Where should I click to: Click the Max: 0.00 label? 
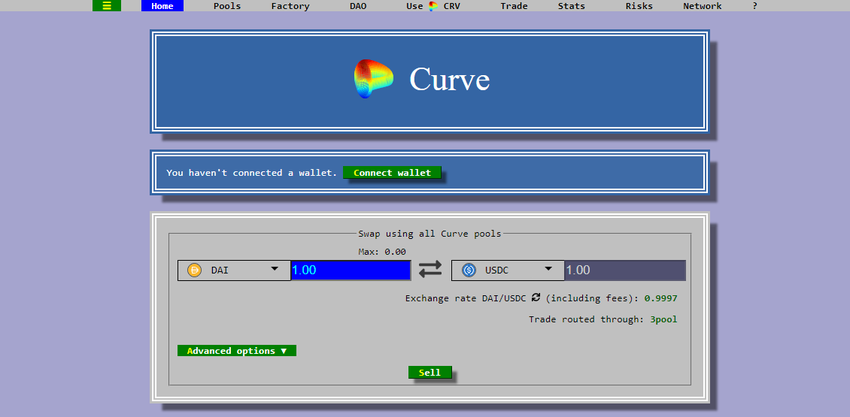click(382, 252)
